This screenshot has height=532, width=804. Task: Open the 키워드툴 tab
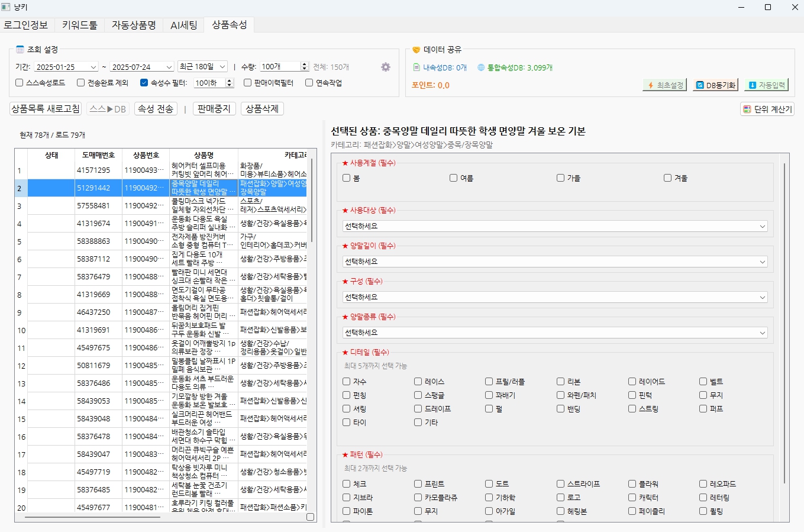(80, 25)
